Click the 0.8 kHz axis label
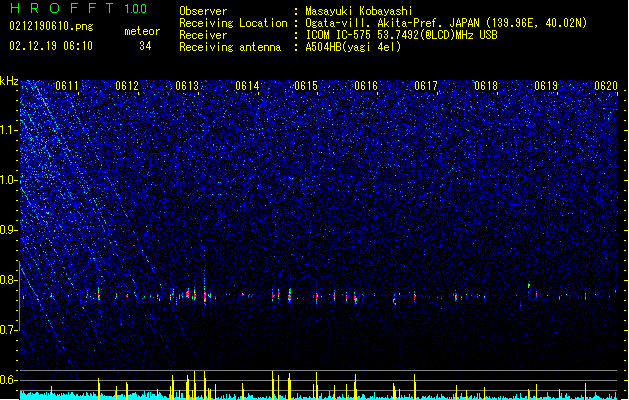Viewport: 629px width, 400px height. coord(9,280)
